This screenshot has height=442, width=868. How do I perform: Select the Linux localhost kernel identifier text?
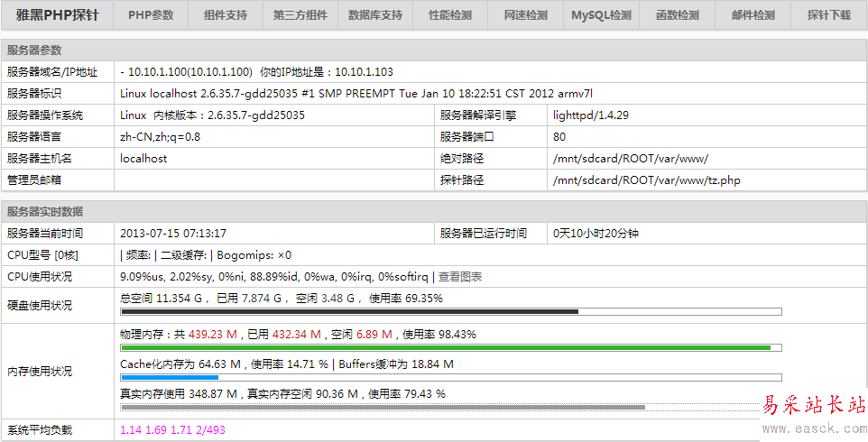pos(356,94)
